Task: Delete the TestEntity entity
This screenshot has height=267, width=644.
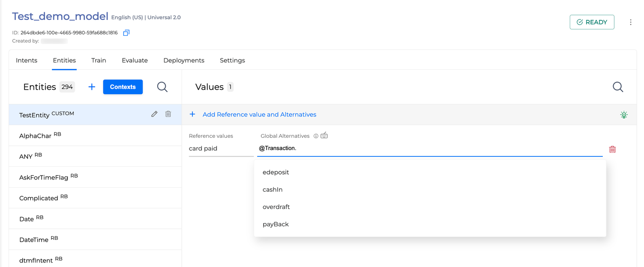Action: tap(168, 114)
